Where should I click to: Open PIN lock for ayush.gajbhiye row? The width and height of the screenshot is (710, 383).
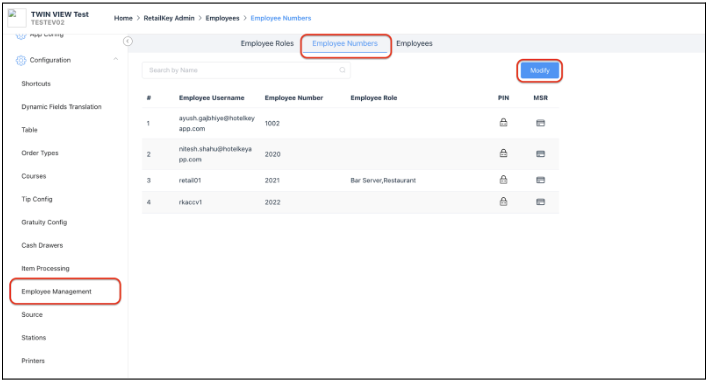(x=503, y=123)
